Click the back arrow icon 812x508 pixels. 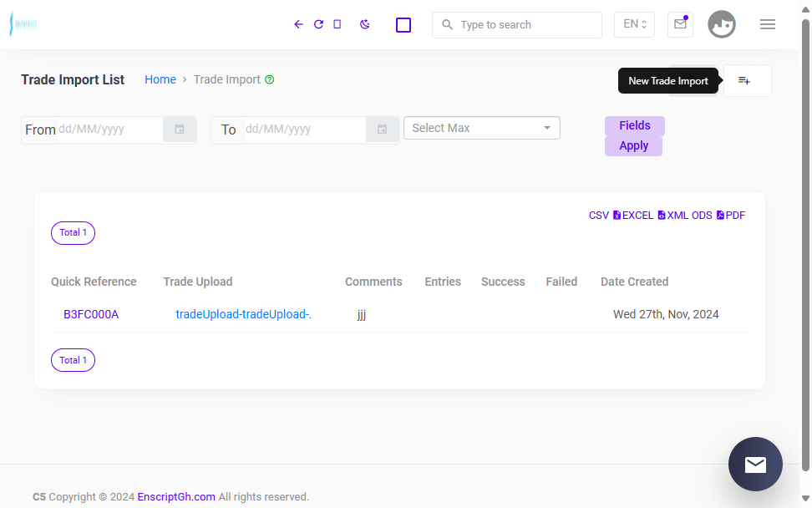pos(298,24)
